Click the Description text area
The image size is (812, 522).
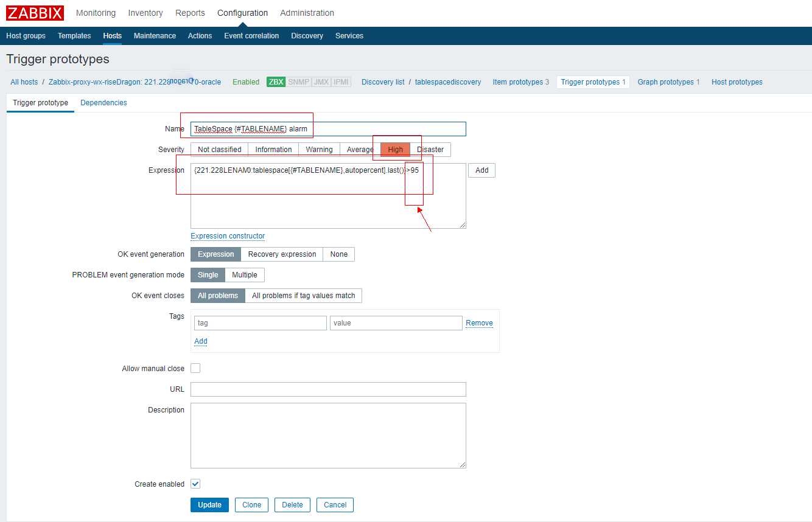point(328,436)
